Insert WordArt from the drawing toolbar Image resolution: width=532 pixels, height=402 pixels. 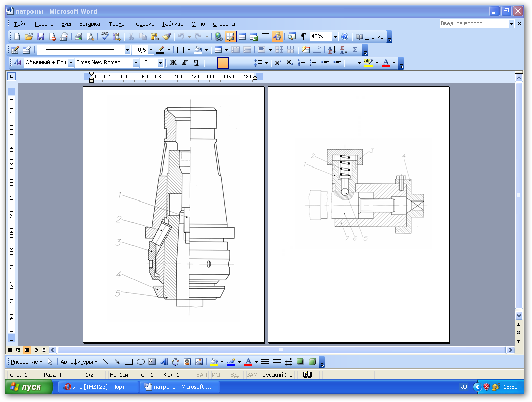164,362
